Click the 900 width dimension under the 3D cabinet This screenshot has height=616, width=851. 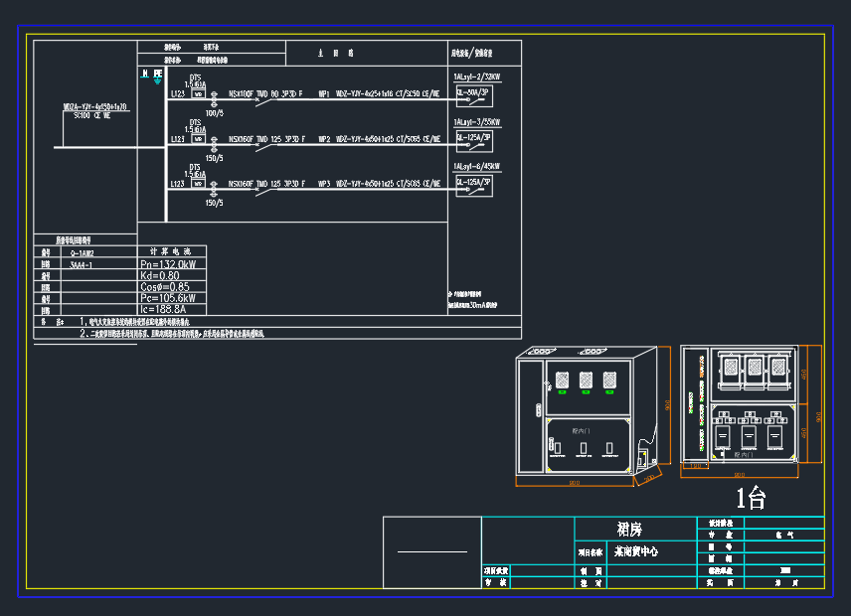[x=575, y=483]
